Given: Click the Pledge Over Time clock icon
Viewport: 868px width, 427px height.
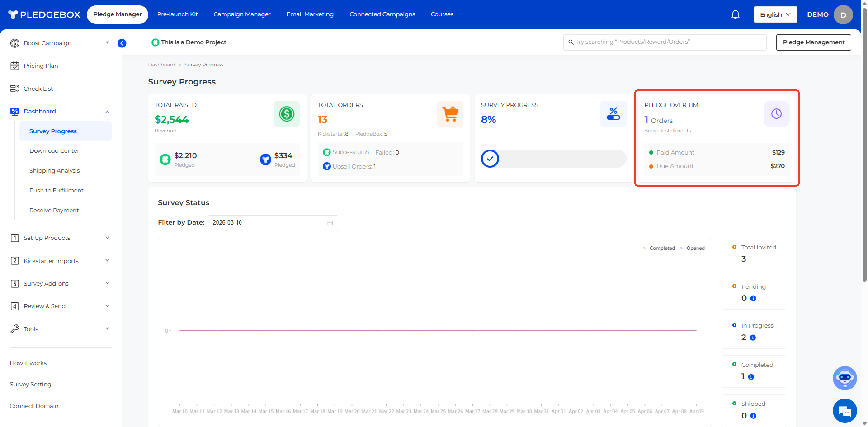Looking at the screenshot, I should coord(776,114).
